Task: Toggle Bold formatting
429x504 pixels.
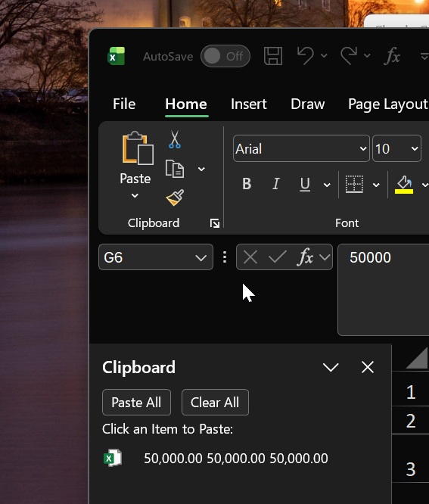Action: pos(247,184)
